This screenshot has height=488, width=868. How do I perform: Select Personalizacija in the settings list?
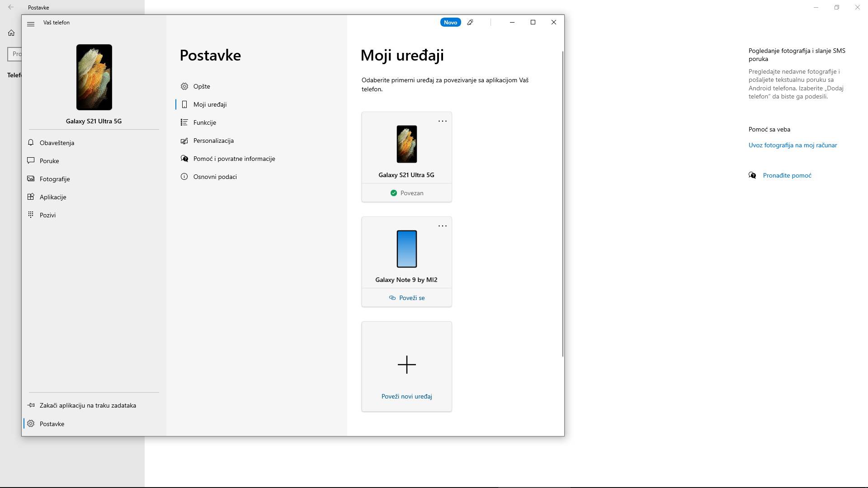point(213,141)
